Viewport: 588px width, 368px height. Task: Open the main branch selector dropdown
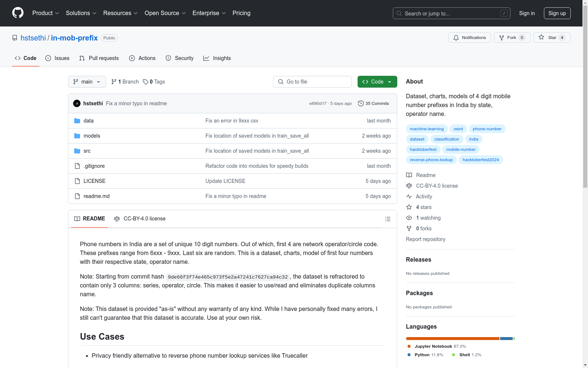point(87,82)
